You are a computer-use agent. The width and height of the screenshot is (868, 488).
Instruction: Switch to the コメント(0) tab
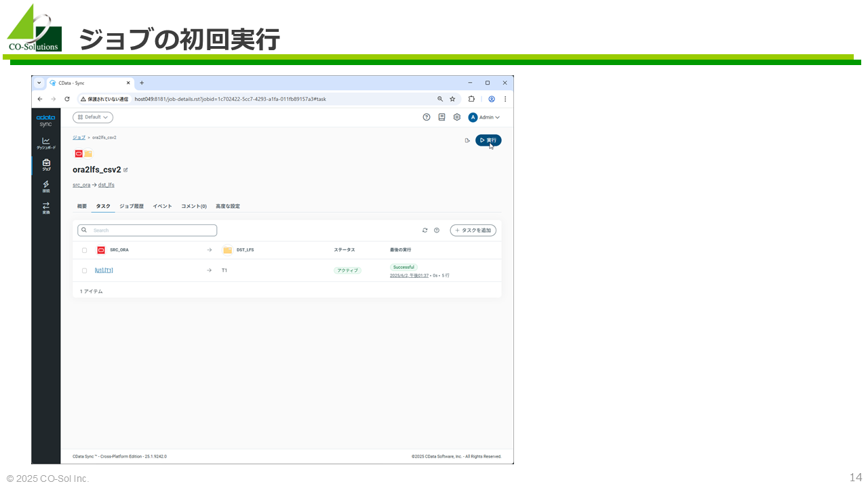coord(194,206)
